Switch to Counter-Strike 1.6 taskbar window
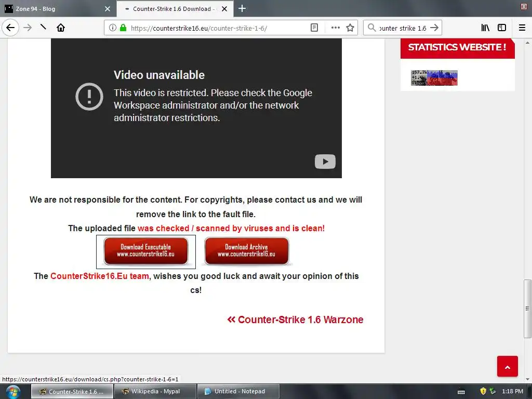532x399 pixels. coord(72,392)
